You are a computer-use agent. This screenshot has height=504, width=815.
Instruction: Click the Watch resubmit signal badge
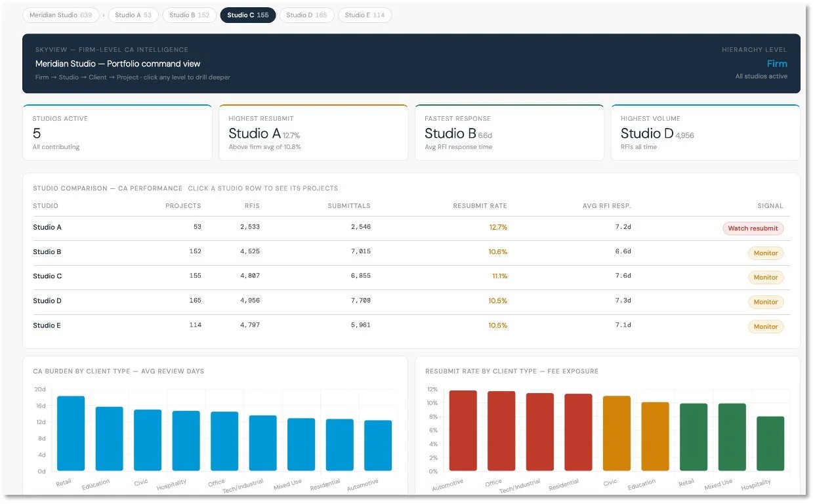point(753,228)
